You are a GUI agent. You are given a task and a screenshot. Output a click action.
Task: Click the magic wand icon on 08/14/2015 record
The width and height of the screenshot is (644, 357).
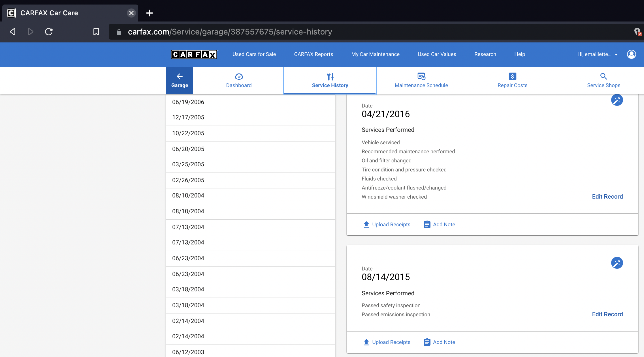617,263
